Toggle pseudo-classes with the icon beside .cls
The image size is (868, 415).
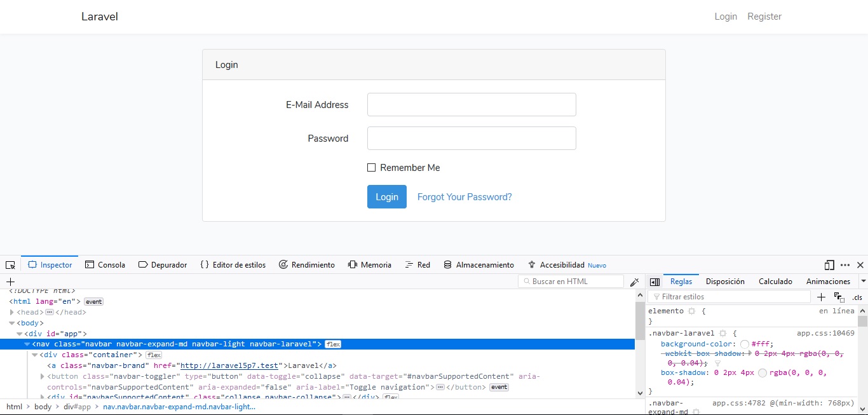click(x=839, y=296)
